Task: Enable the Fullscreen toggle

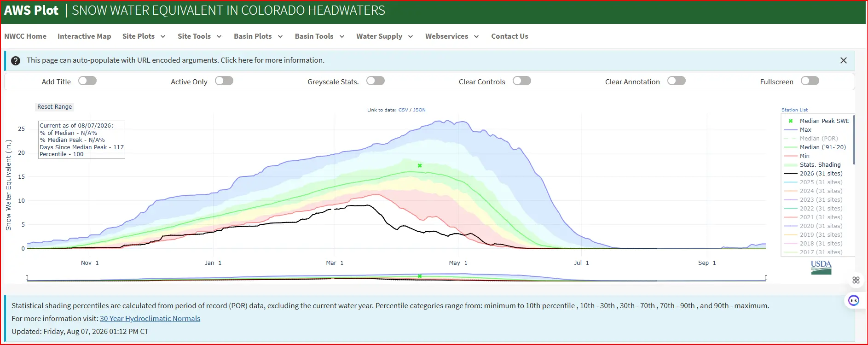Action: pyautogui.click(x=810, y=81)
